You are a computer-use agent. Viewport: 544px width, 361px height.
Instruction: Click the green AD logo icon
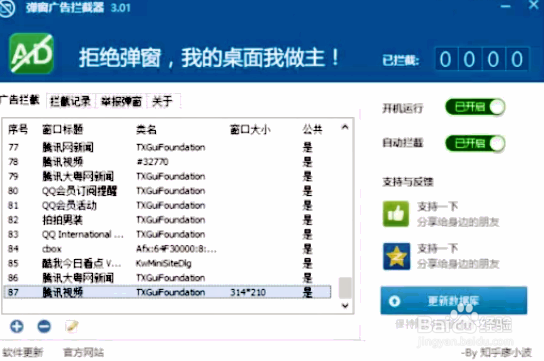tap(31, 53)
